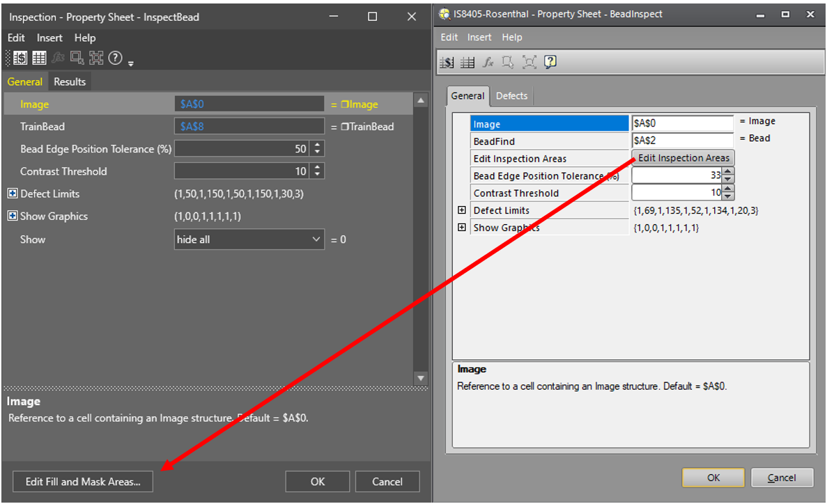Increase Contrast Threshold value in dark InspectBead sheet
827x504 pixels.
pyautogui.click(x=318, y=168)
